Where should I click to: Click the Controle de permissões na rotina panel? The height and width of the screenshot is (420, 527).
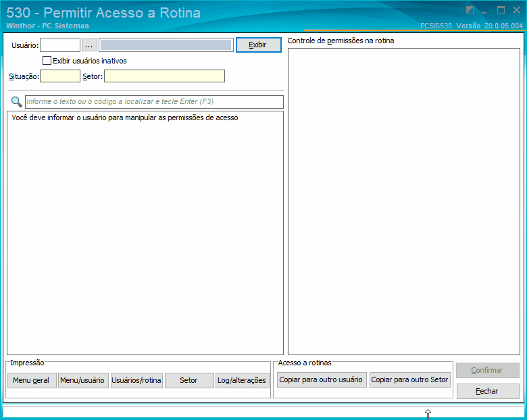[404, 201]
